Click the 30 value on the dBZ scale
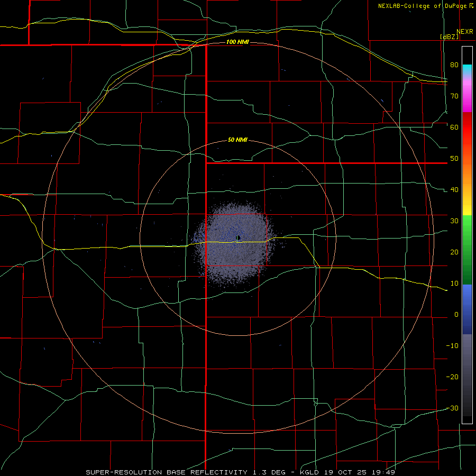This screenshot has height=476, width=476. 454,221
